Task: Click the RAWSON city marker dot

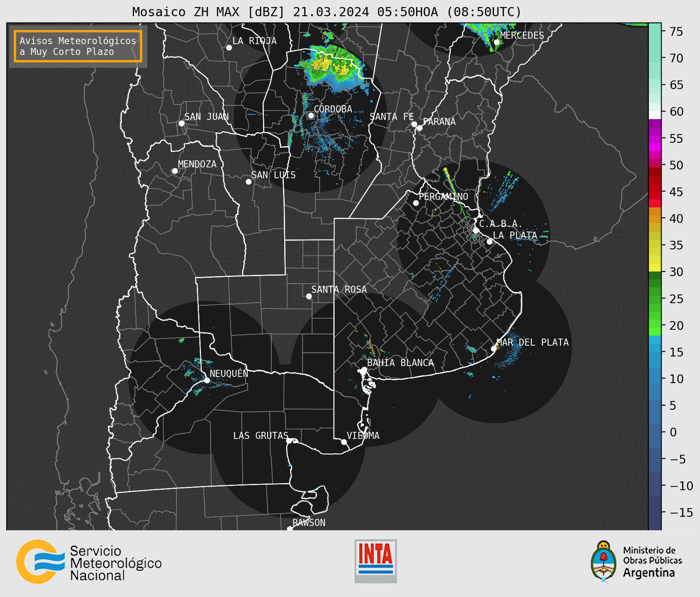Action: [x=290, y=529]
